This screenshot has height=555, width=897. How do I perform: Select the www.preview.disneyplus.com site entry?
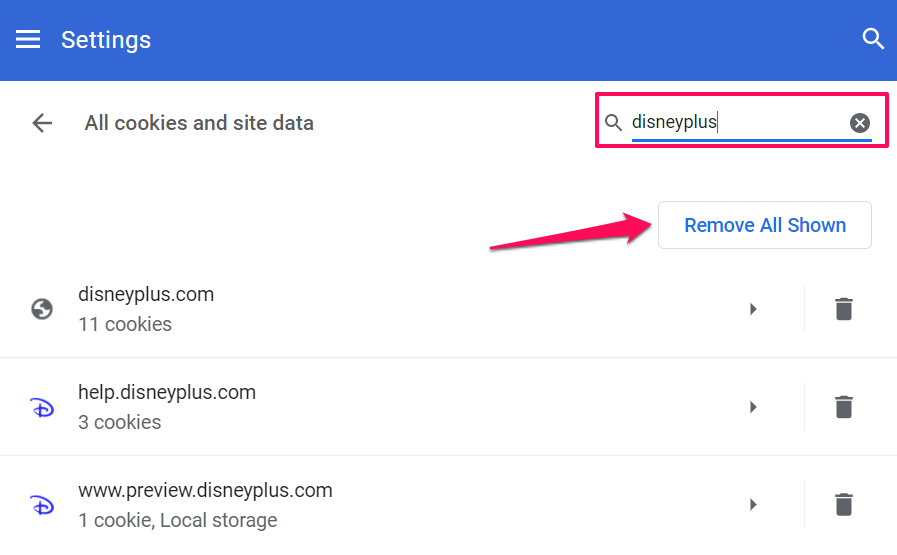tap(205, 492)
